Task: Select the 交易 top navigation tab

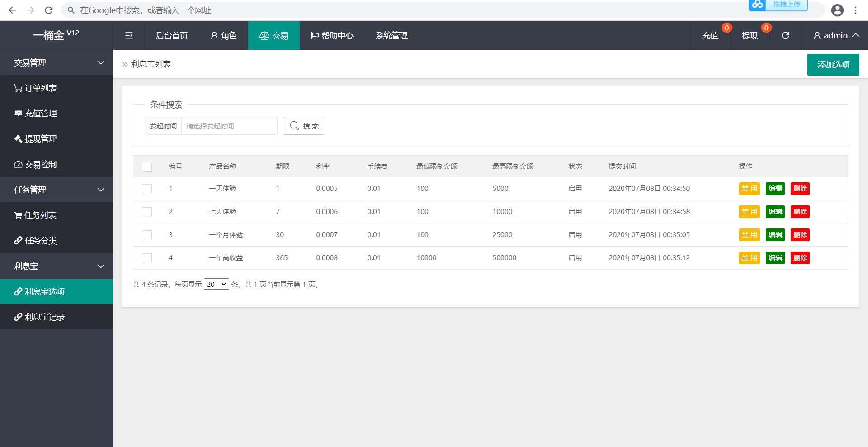Action: (274, 35)
